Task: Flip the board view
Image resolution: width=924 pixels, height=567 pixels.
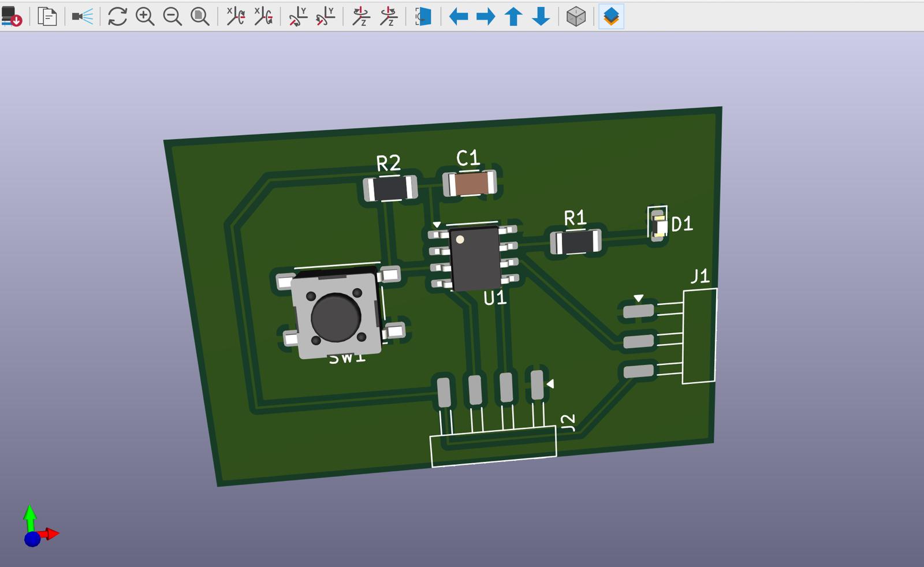Action: 423,16
